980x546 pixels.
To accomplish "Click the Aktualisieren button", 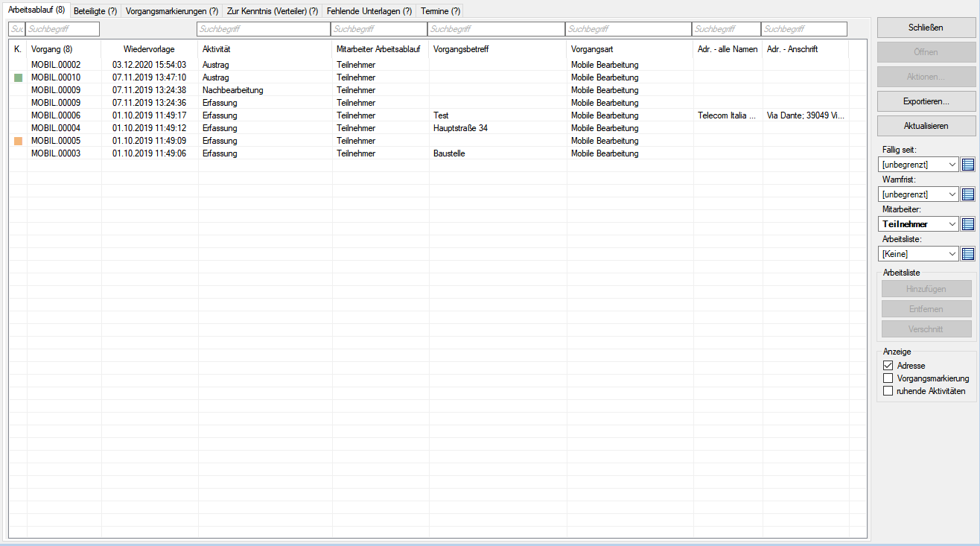I will click(x=926, y=126).
